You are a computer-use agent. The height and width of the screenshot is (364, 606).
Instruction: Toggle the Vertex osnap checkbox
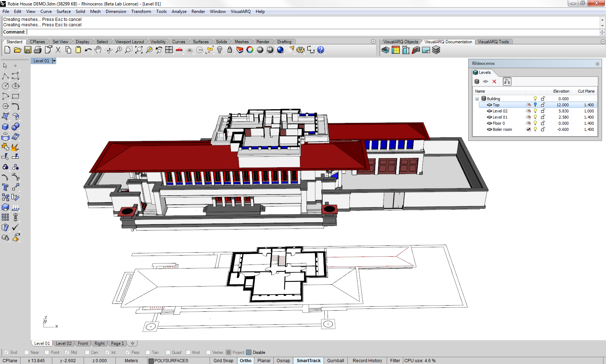tap(208, 352)
